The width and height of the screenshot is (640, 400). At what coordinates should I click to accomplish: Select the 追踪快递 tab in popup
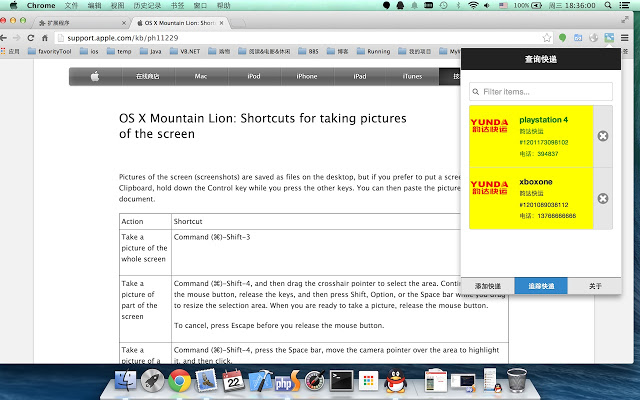[541, 286]
